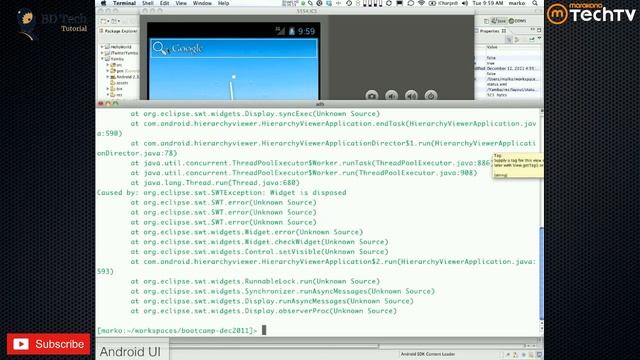Select the HelloWorld project name
This screenshot has height=360, width=640.
[x=121, y=47]
